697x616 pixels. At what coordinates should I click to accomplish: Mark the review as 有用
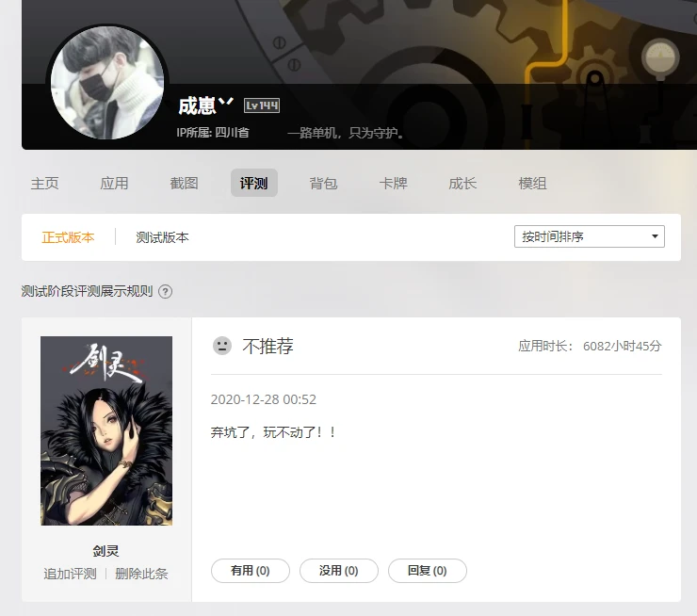[251, 571]
